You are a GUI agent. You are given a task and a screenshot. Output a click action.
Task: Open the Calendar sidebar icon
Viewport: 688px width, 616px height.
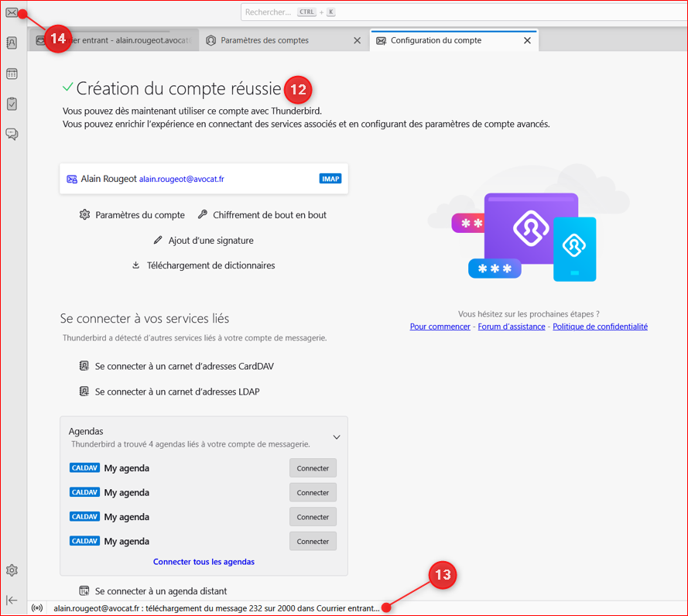pos(12,74)
